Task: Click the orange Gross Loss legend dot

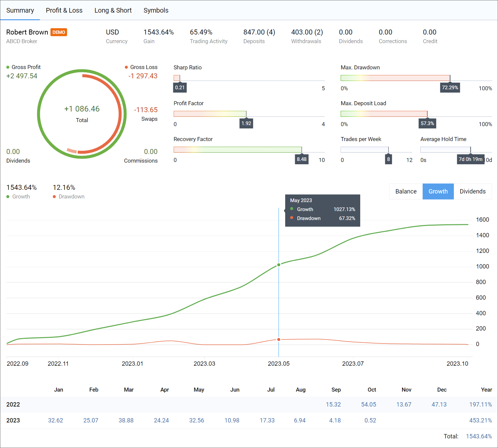Action: 126,67
